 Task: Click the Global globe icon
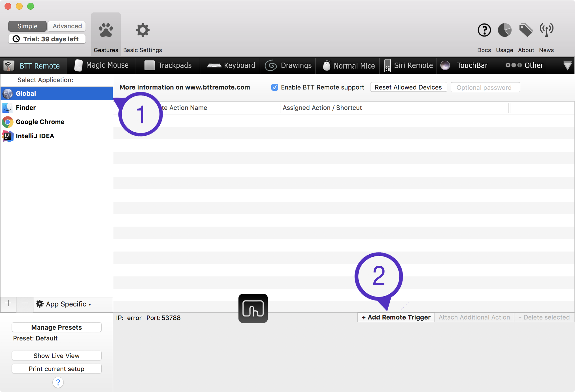8,93
